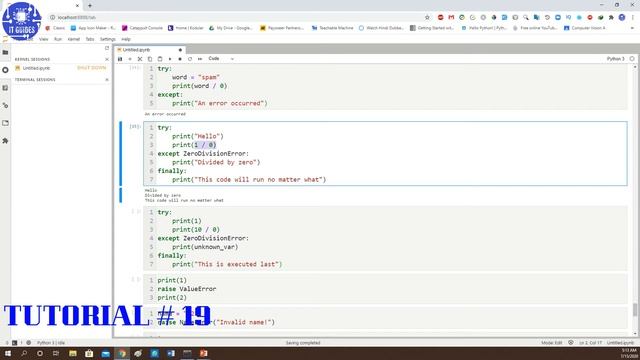Click the raise ValueError code cell
Viewport: 640px width, 360px height.
coord(385,289)
